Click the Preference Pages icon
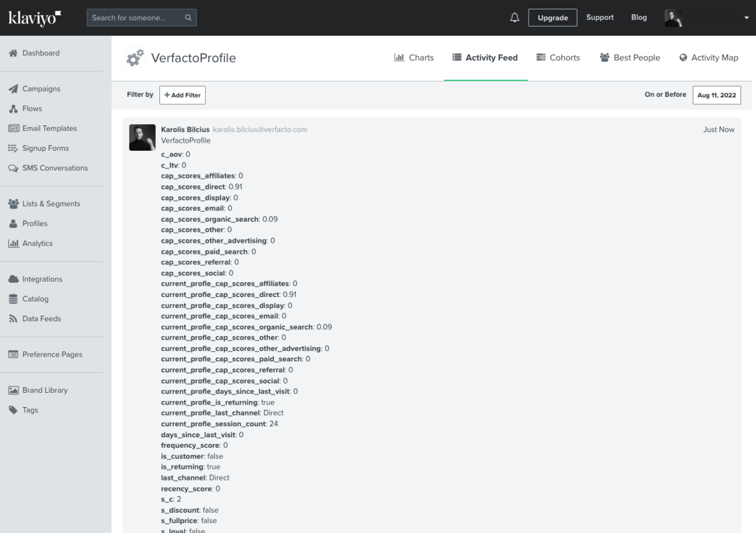The height and width of the screenshot is (533, 756). 13,355
